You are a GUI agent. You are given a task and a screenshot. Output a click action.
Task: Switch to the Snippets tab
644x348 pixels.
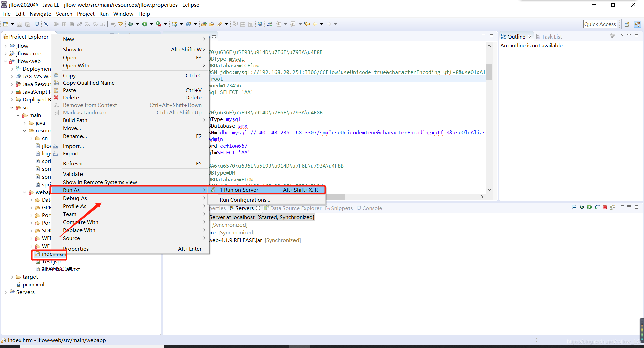339,208
